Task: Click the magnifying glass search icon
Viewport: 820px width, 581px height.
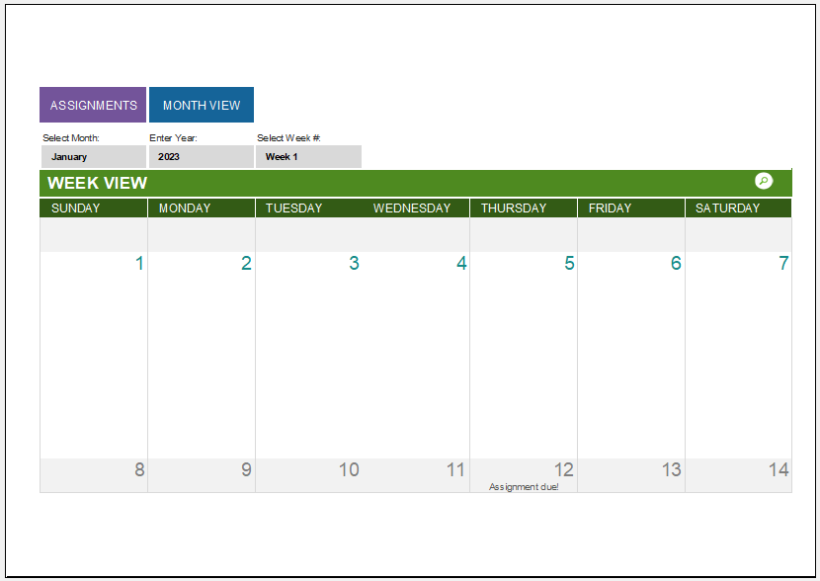Action: 763,181
